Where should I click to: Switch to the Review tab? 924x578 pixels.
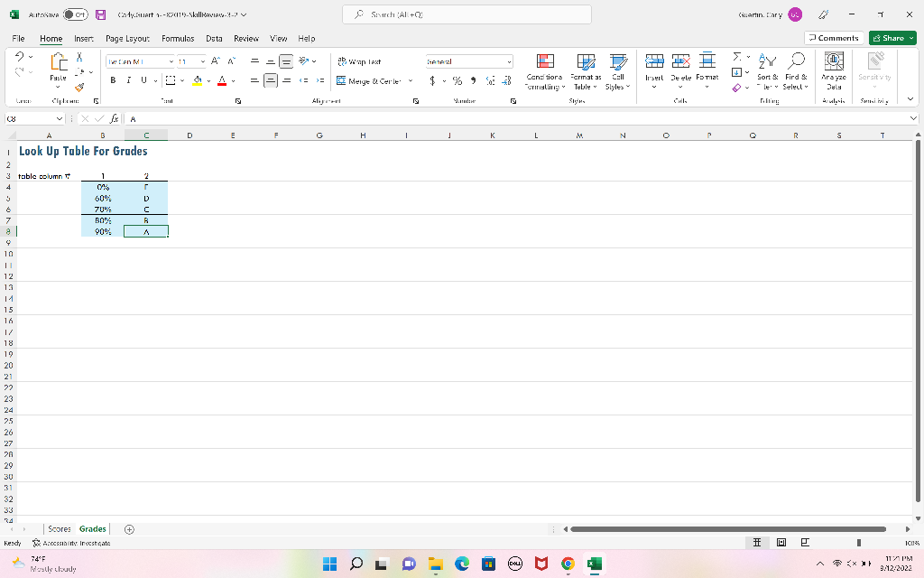pyautogui.click(x=246, y=38)
